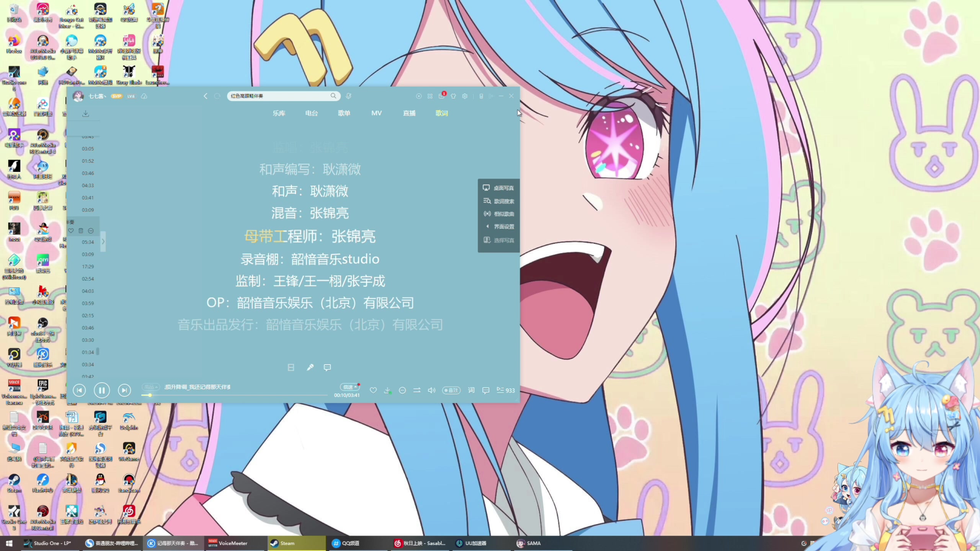The image size is (980, 551).
Task: Toggle the heart icon in the left playlist panel
Action: pos(71,231)
